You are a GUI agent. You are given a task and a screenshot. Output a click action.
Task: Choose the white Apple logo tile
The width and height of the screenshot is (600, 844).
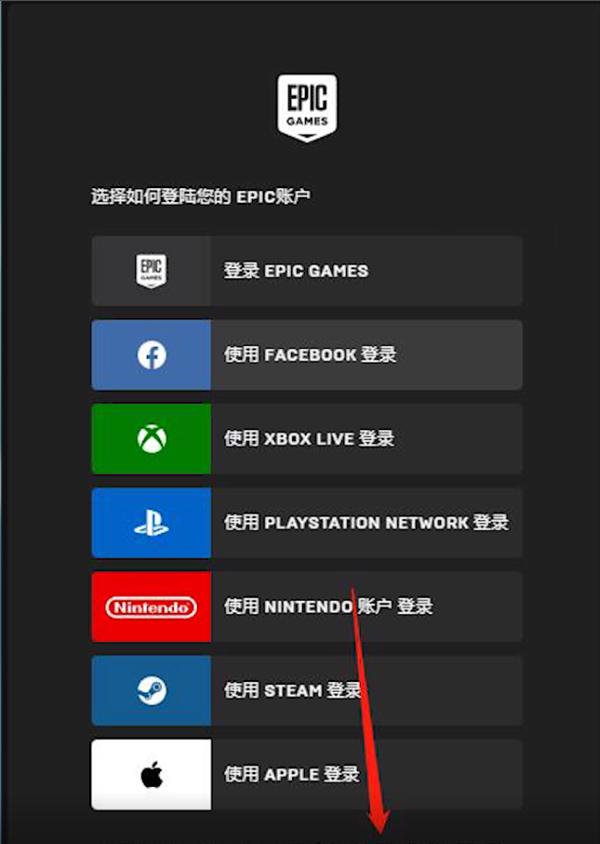coord(151,775)
